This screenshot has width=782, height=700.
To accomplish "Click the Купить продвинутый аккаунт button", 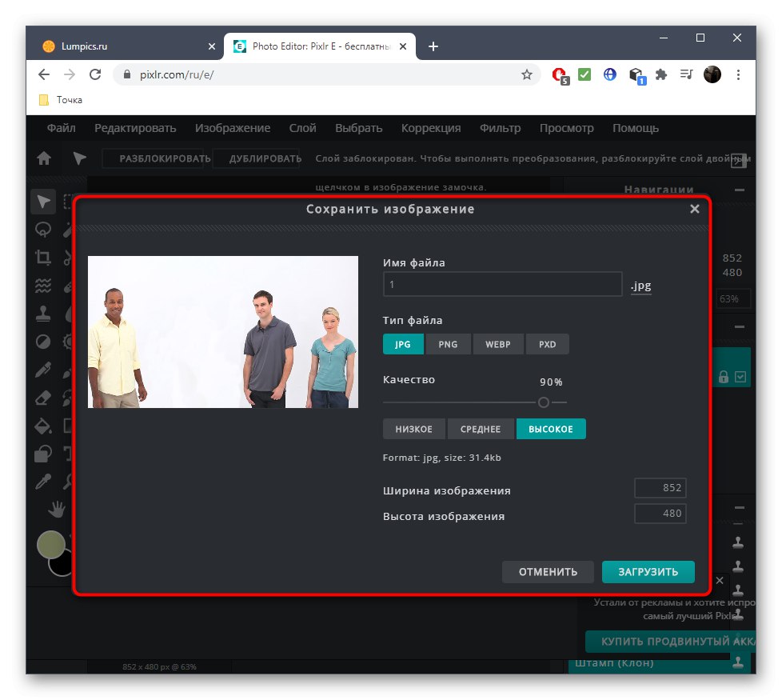I will click(x=670, y=642).
